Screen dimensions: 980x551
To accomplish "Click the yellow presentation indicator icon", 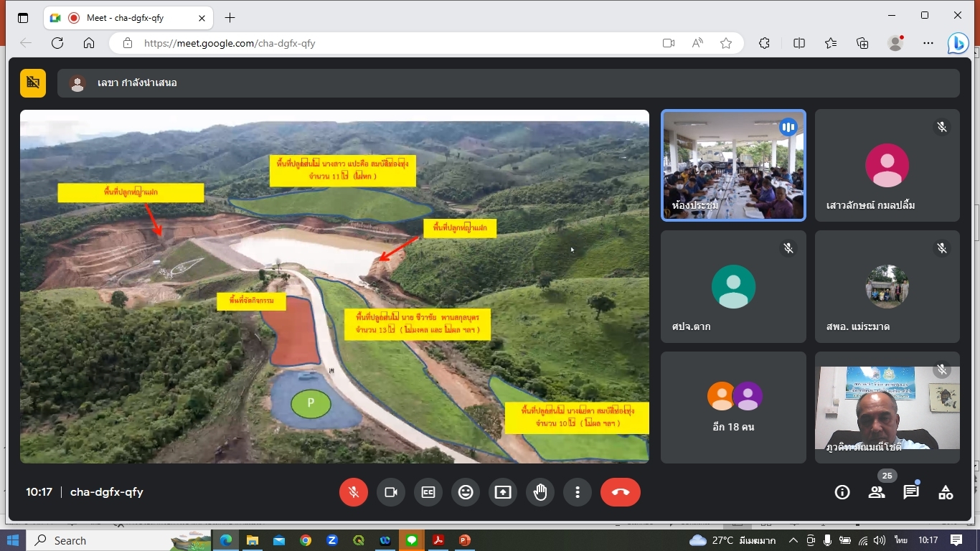I will coord(33,83).
